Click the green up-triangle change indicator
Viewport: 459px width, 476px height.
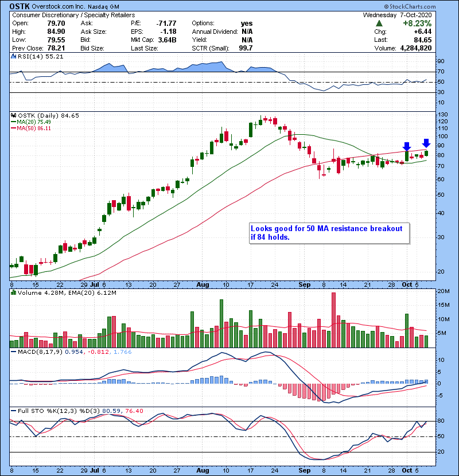[379, 24]
